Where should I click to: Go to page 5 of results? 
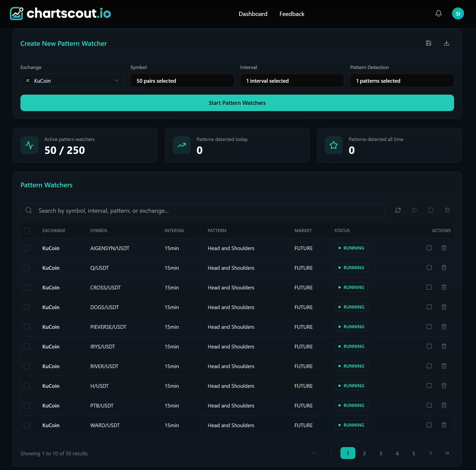414,453
